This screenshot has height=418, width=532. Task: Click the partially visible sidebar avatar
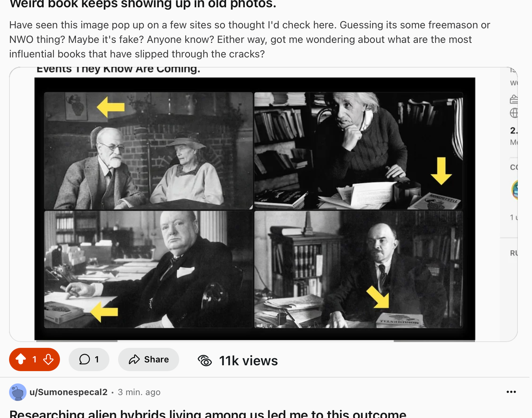click(515, 190)
